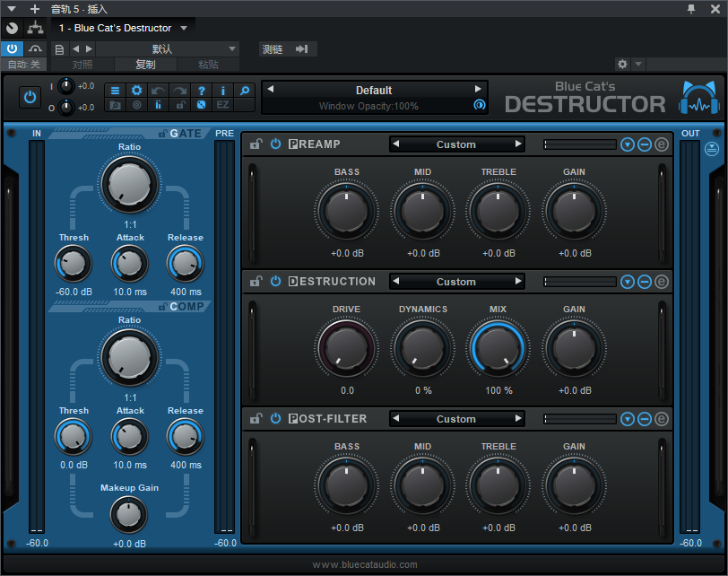
Task: Open host routing sidechain icon
Action: [35, 28]
